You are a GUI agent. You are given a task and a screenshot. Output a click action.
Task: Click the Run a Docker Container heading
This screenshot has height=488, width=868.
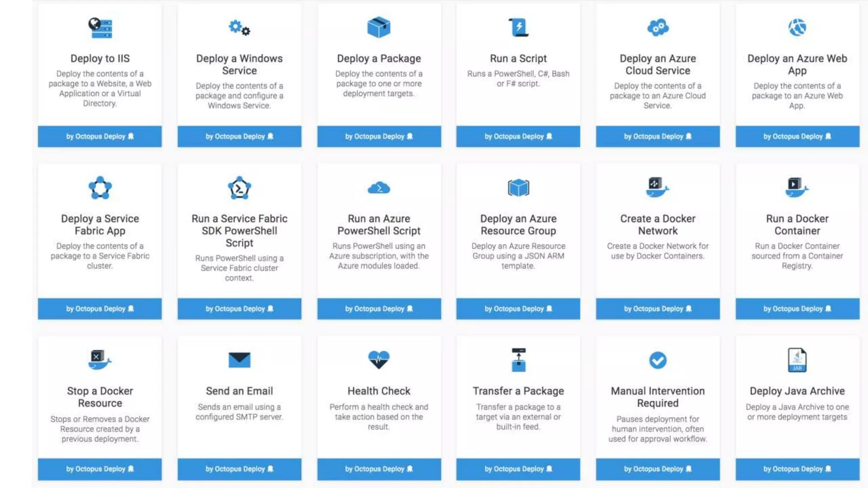coord(797,225)
